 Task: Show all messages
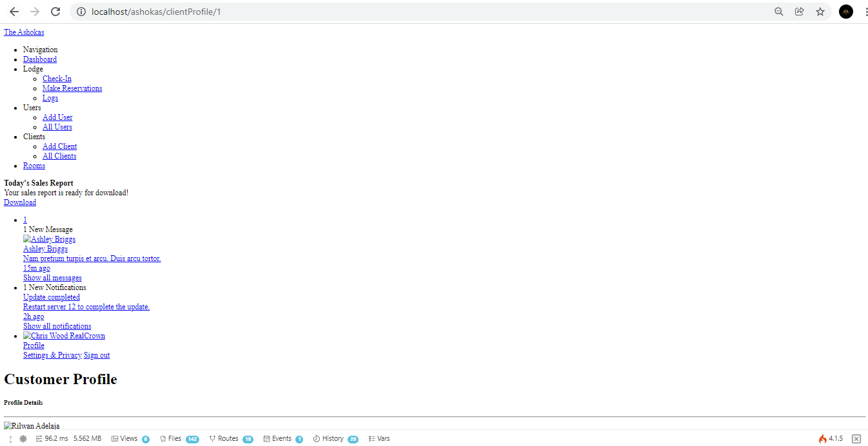(52, 278)
